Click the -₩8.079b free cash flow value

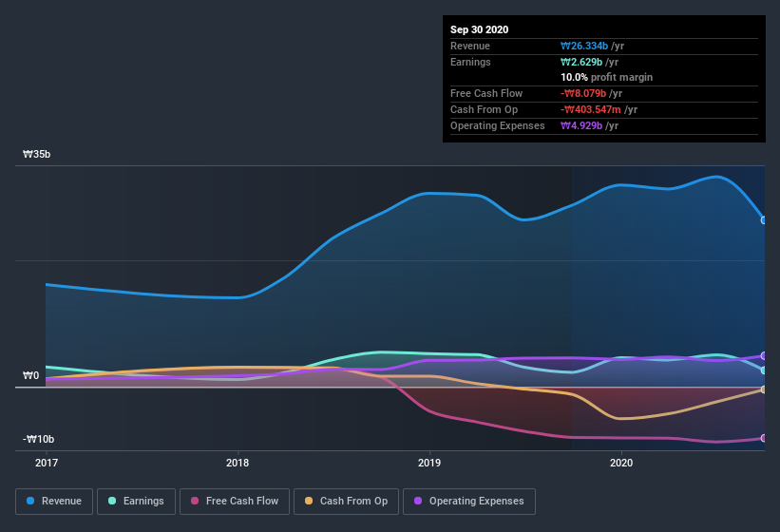pos(583,93)
